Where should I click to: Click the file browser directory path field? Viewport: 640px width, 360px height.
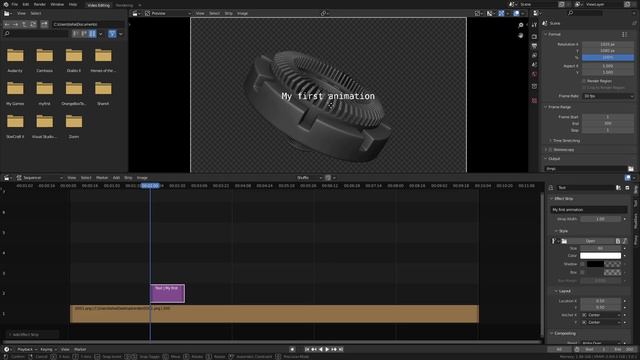click(87, 24)
